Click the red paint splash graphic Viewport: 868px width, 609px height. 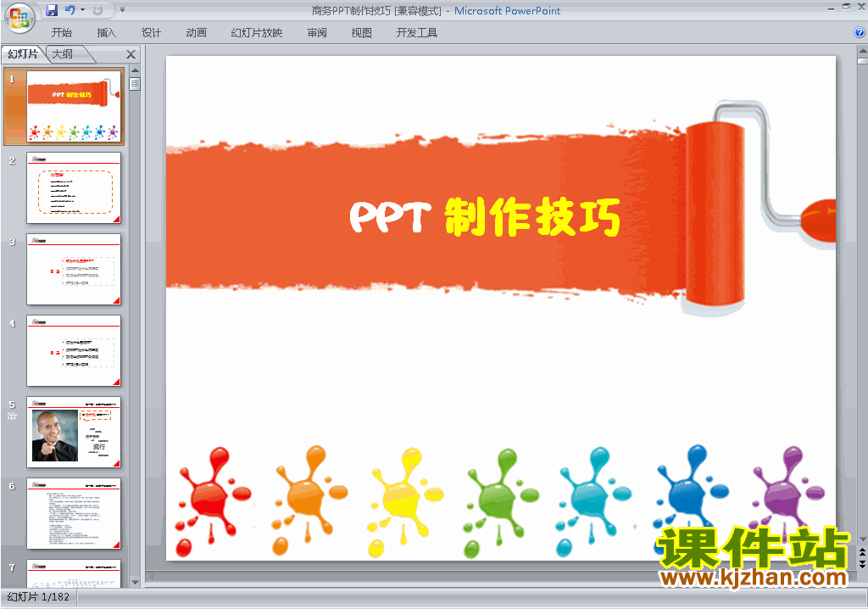(213, 500)
